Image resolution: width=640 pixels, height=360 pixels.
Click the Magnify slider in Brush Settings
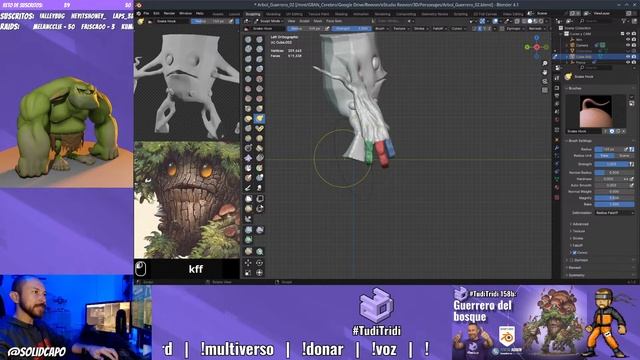tap(614, 198)
